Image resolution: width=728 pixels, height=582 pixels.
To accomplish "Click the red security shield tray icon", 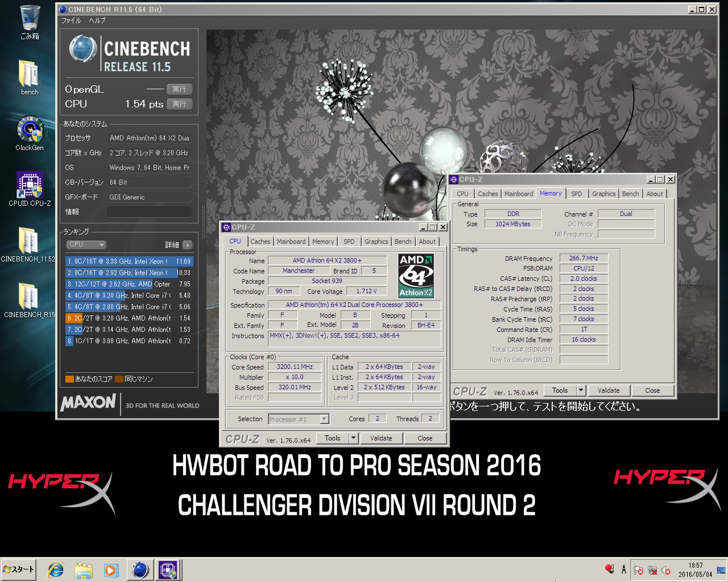I will tap(609, 569).
